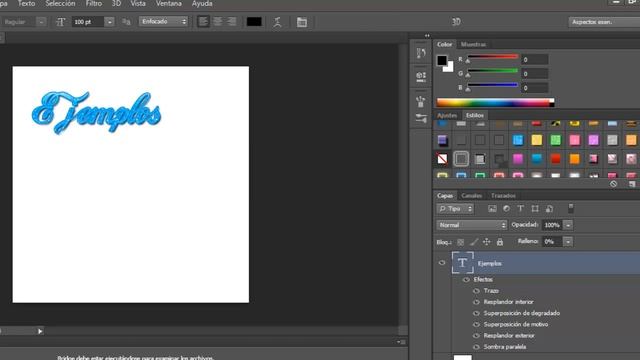This screenshot has height=360, width=640.
Task: Open the Texto menu
Action: click(x=27, y=4)
